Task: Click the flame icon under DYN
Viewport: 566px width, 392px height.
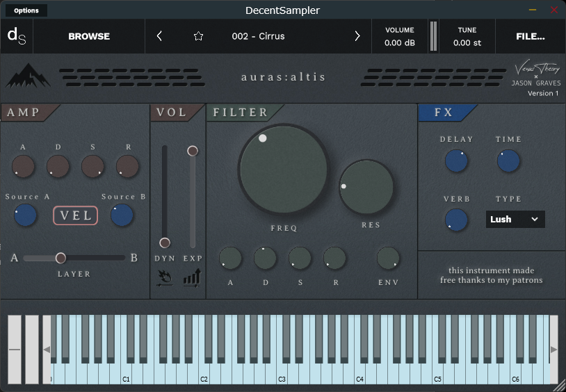Action: click(165, 279)
